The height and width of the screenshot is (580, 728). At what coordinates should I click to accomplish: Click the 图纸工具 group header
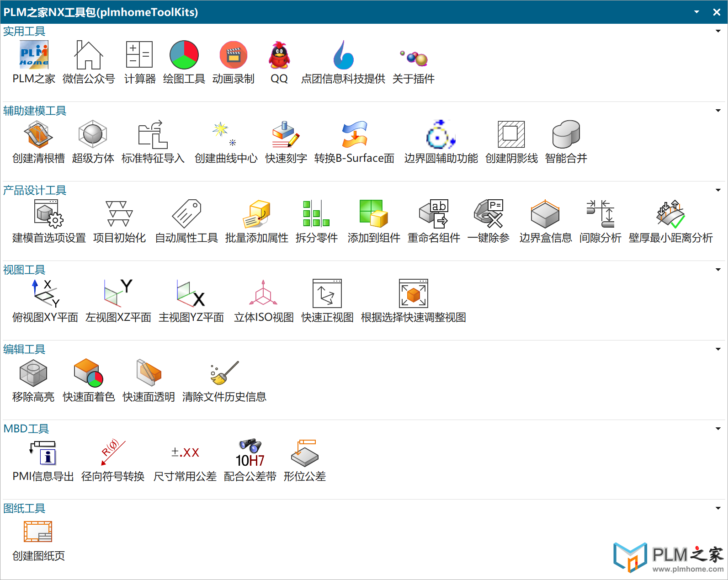pos(24,509)
